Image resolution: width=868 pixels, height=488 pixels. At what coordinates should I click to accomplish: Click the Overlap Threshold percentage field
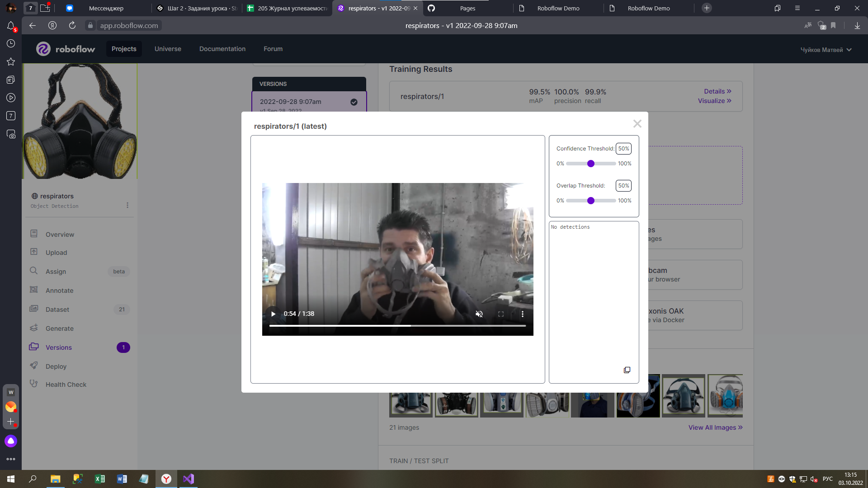(623, 186)
